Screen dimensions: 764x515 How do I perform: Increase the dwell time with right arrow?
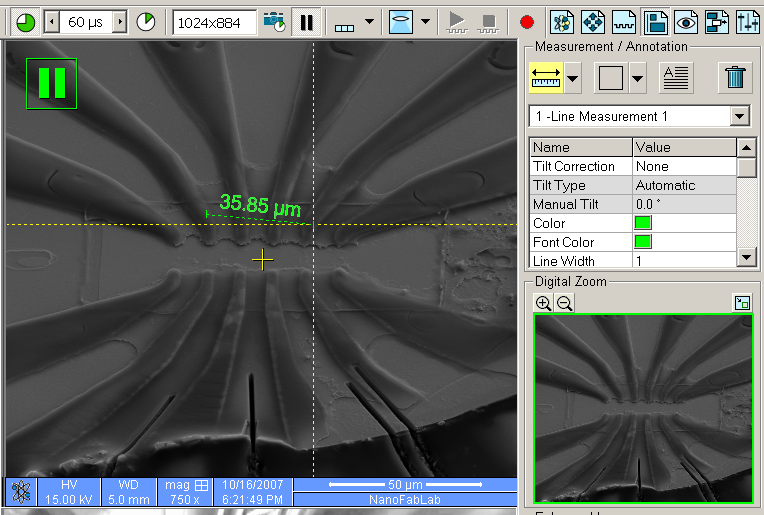120,21
